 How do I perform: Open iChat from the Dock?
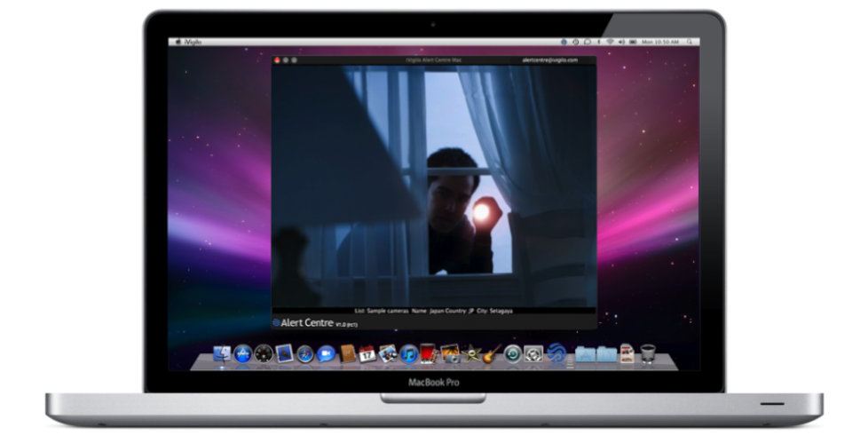click(326, 353)
